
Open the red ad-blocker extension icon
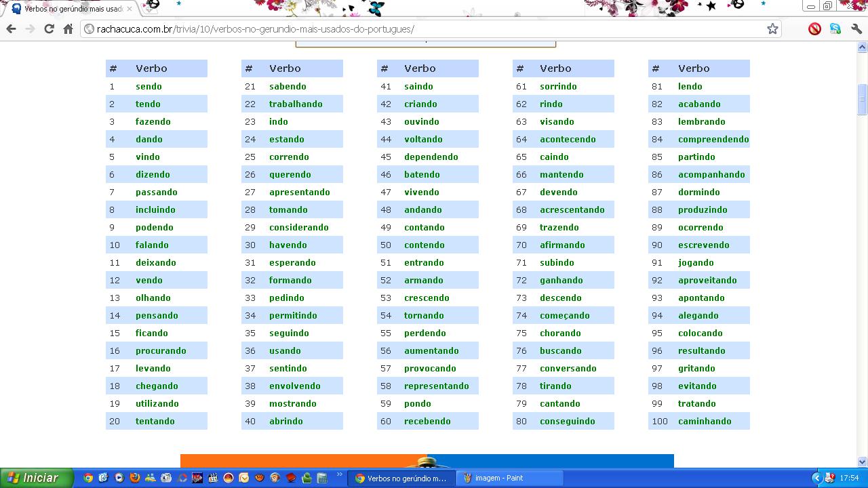[815, 28]
